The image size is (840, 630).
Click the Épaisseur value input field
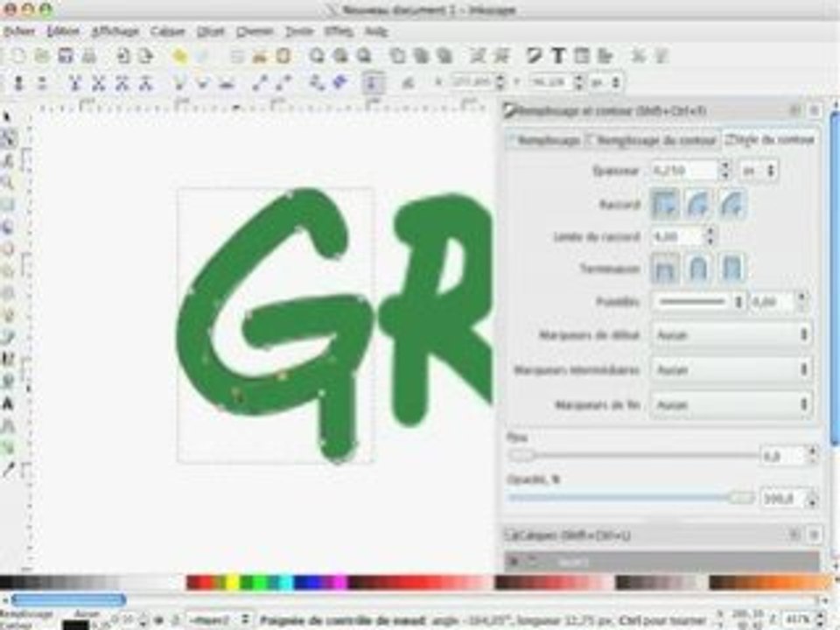tap(684, 171)
